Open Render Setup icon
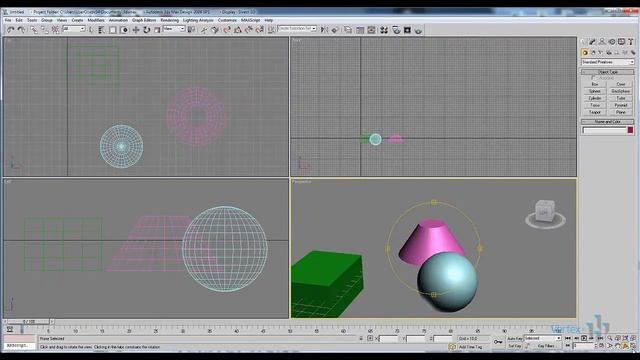The width and height of the screenshot is (640, 360). [396, 30]
